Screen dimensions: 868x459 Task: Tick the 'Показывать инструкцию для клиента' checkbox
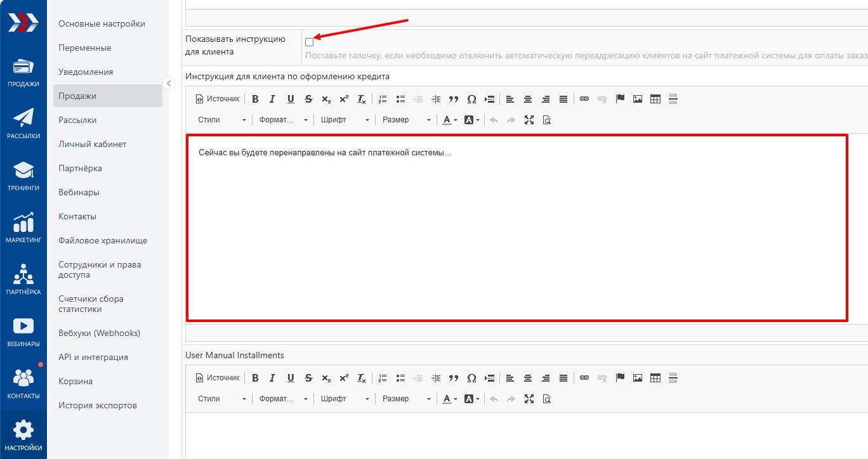(x=309, y=42)
